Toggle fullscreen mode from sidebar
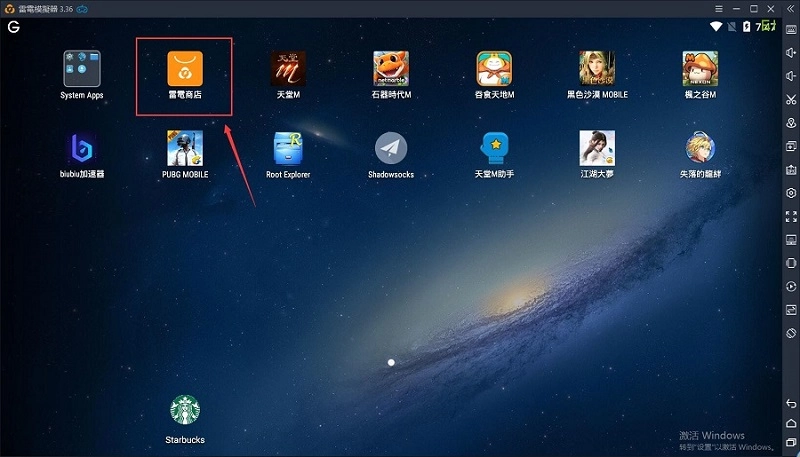The height and width of the screenshot is (457, 800). 791,216
